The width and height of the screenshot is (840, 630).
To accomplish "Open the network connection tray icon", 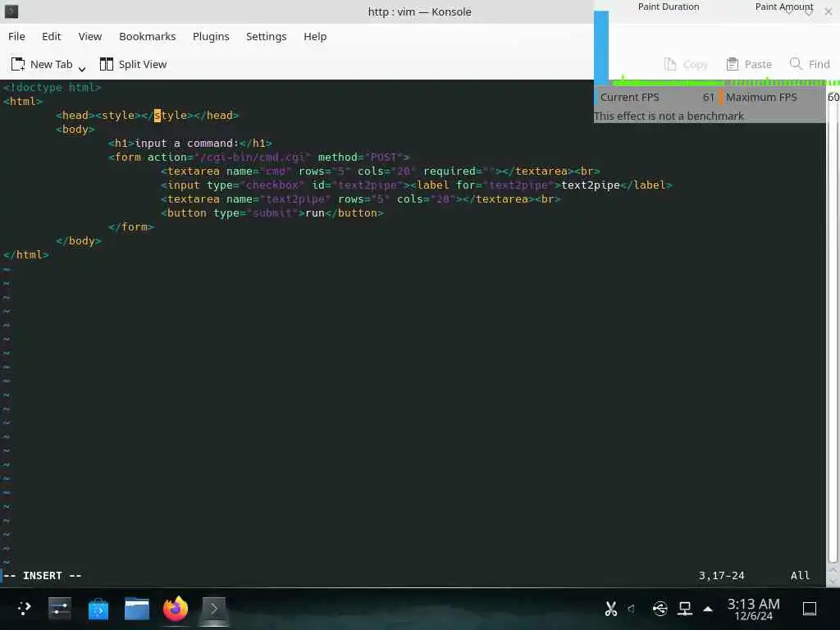I will tap(685, 609).
